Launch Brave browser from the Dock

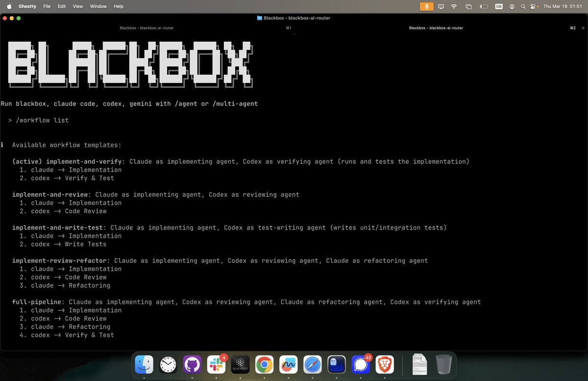coord(385,364)
